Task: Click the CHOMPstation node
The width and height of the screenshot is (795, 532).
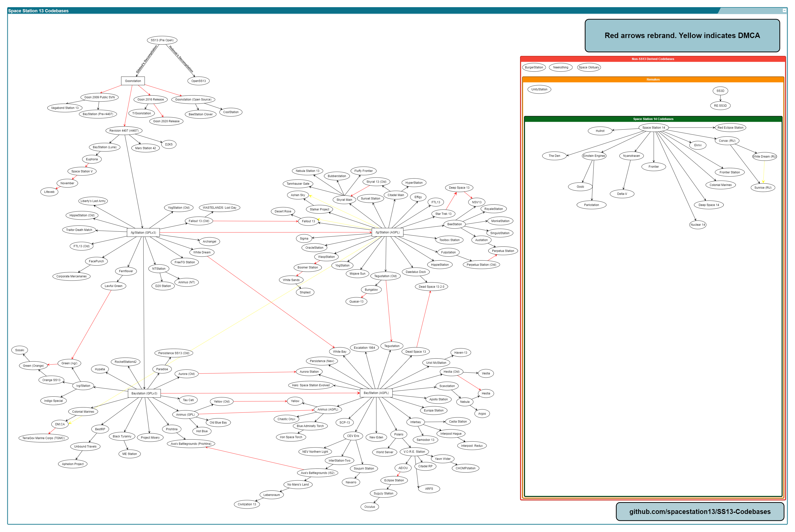Action: click(x=465, y=469)
